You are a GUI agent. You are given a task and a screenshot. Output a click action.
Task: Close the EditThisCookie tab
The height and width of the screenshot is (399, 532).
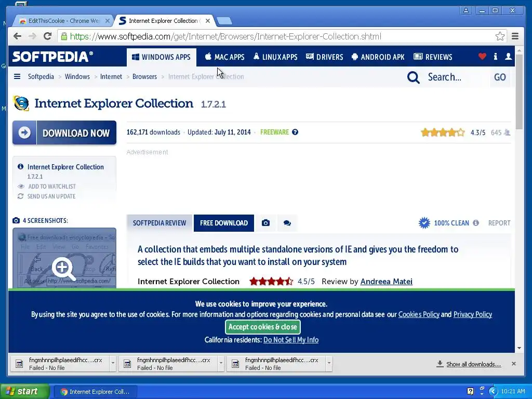(107, 21)
